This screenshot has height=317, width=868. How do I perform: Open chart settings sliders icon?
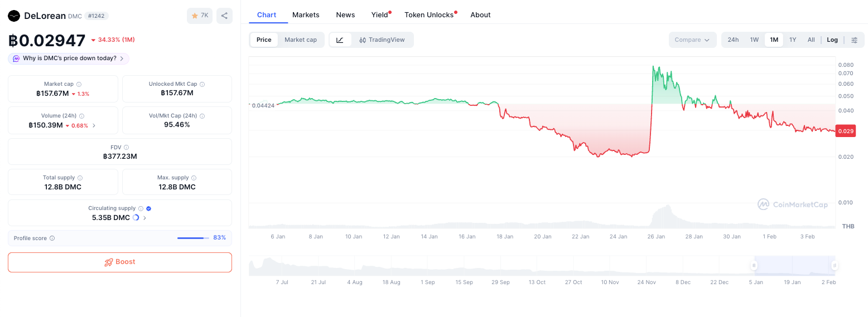[x=854, y=40]
